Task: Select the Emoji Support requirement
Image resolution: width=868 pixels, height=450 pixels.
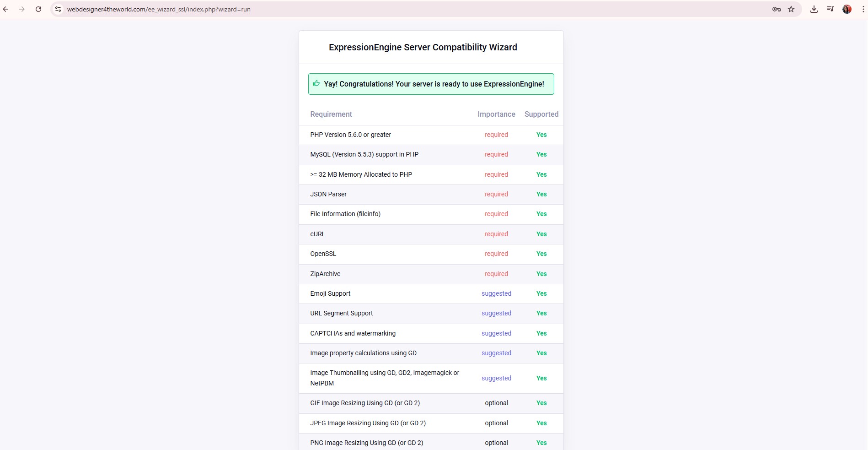Action: [x=330, y=293]
